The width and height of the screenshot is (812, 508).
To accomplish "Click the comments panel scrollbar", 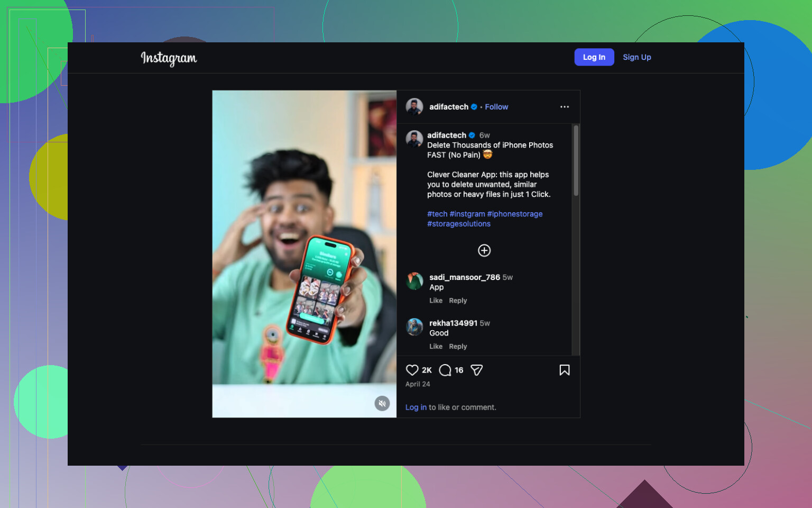I will point(576,160).
